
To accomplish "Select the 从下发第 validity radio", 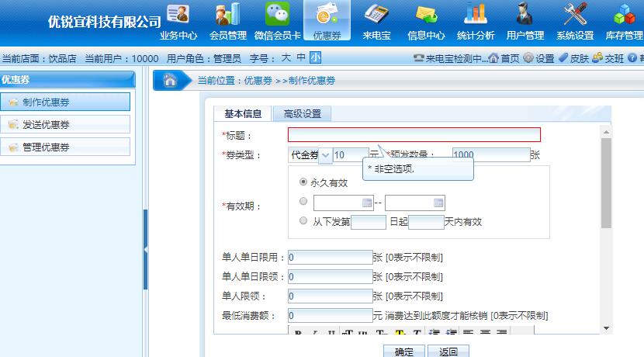I will [303, 220].
